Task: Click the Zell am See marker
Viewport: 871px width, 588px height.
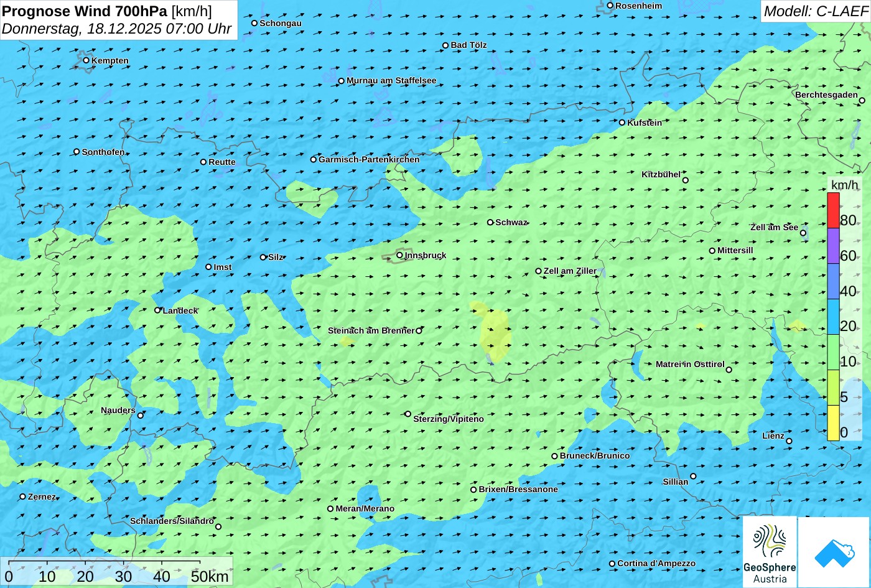Action: (x=803, y=233)
